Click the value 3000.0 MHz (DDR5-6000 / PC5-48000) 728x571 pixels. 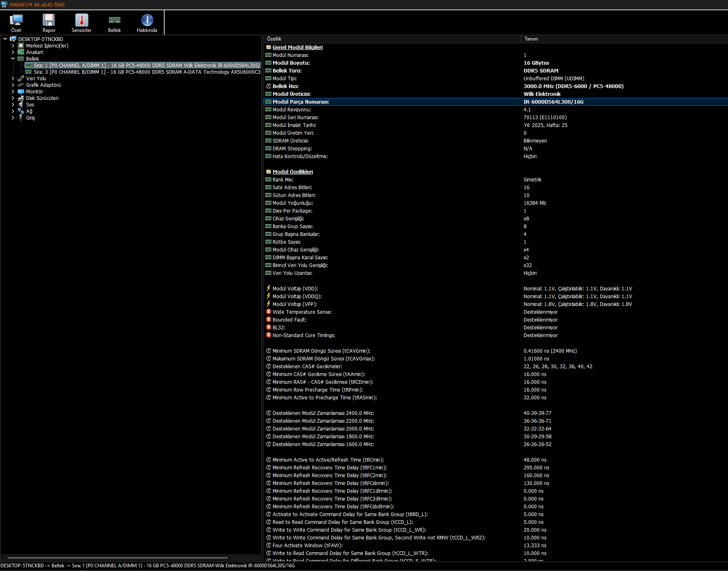[574, 86]
